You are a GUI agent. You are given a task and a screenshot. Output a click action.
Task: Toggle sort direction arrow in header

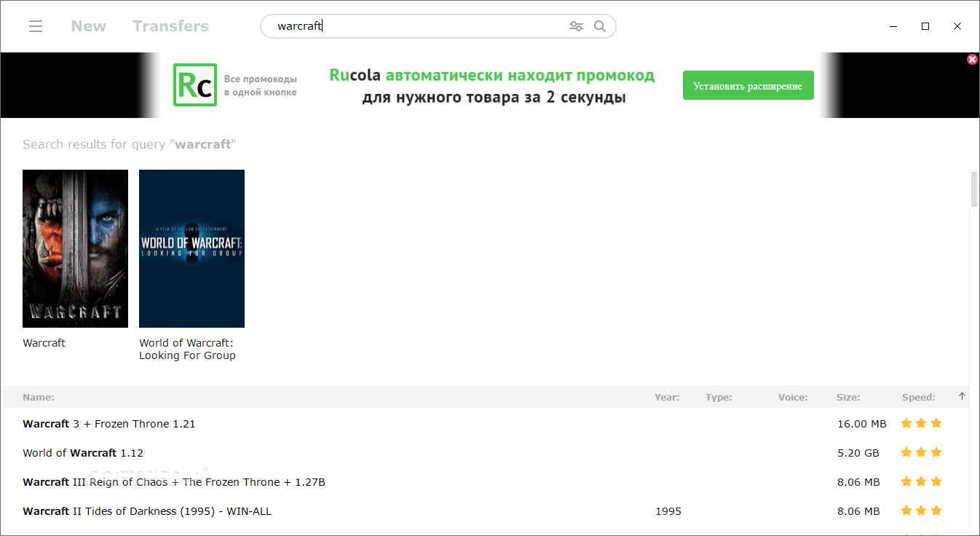point(962,397)
